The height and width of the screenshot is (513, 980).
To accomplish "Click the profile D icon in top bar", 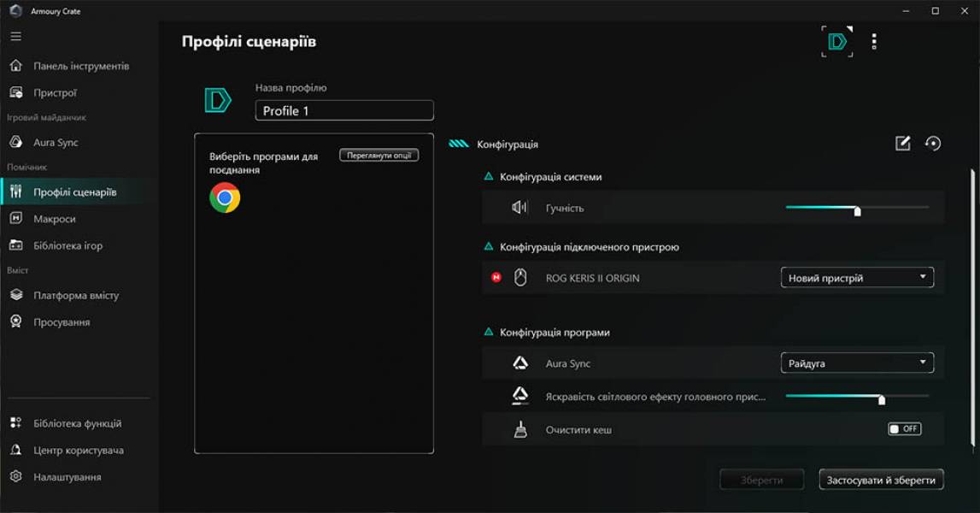I will pyautogui.click(x=837, y=41).
